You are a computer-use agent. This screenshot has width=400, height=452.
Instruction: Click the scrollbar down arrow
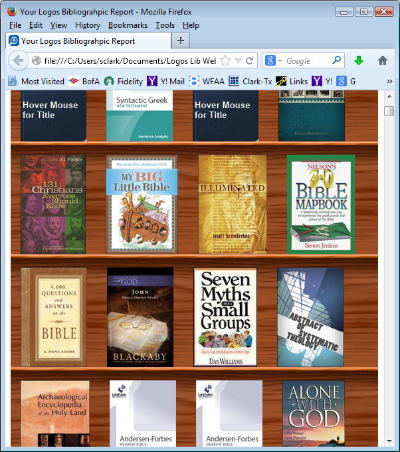click(x=389, y=441)
